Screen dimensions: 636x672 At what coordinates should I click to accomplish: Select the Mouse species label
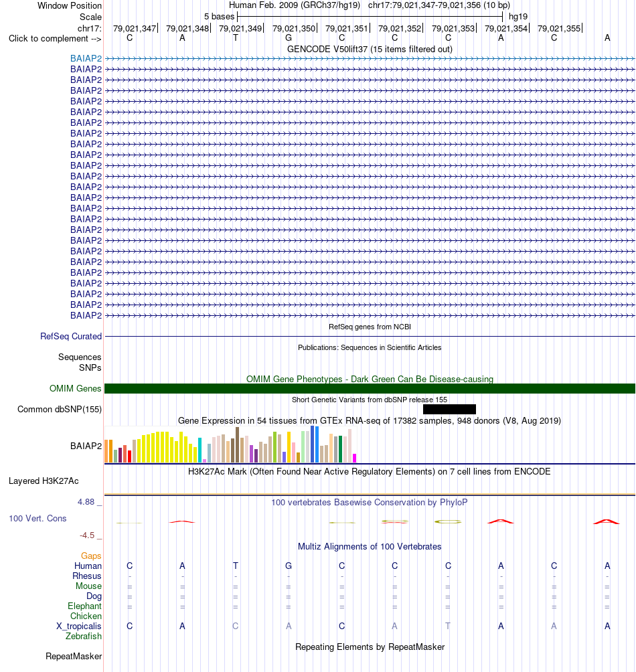[89, 586]
